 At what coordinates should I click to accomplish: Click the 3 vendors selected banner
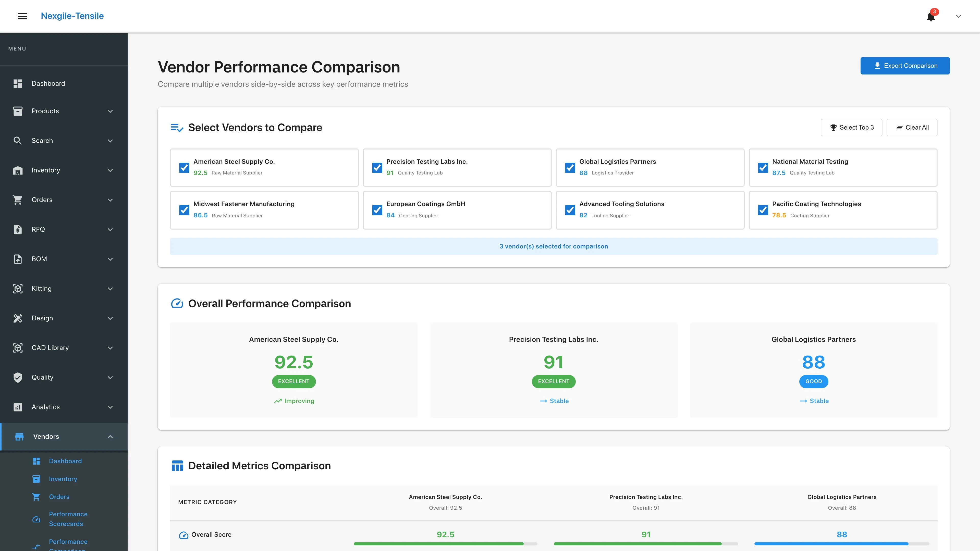(x=554, y=246)
